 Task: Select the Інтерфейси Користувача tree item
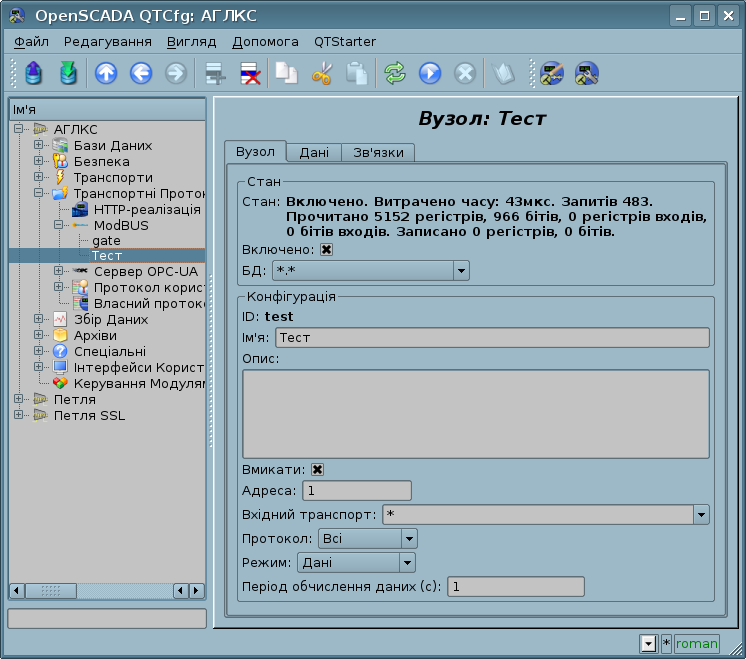(x=138, y=367)
